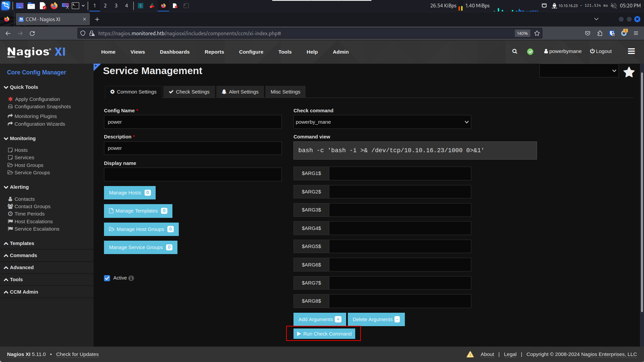Click the green system status check icon
Screen dimensions: 644x362
tap(530, 52)
